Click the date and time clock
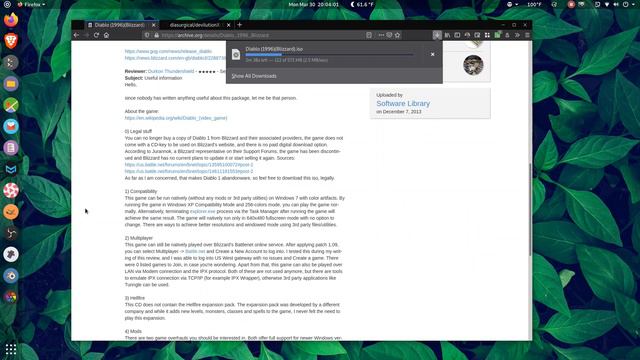The image size is (640, 360). click(x=313, y=4)
